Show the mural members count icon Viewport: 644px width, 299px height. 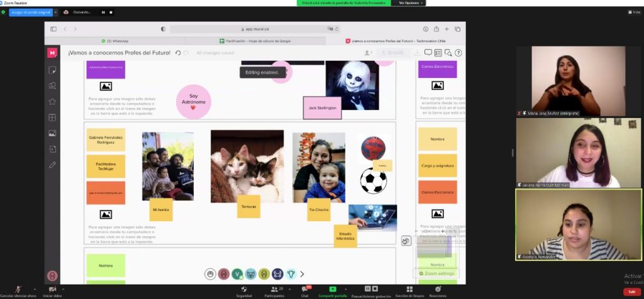coord(368,53)
